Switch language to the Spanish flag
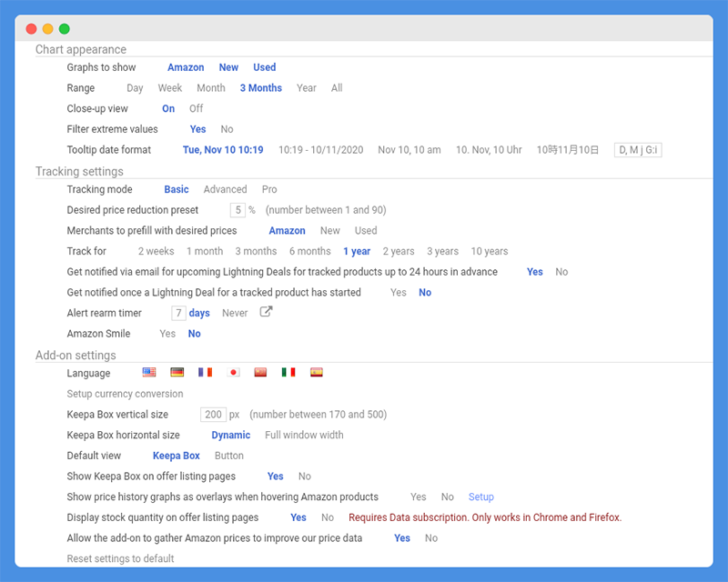Screen dimensions: 728x582 click(316, 372)
